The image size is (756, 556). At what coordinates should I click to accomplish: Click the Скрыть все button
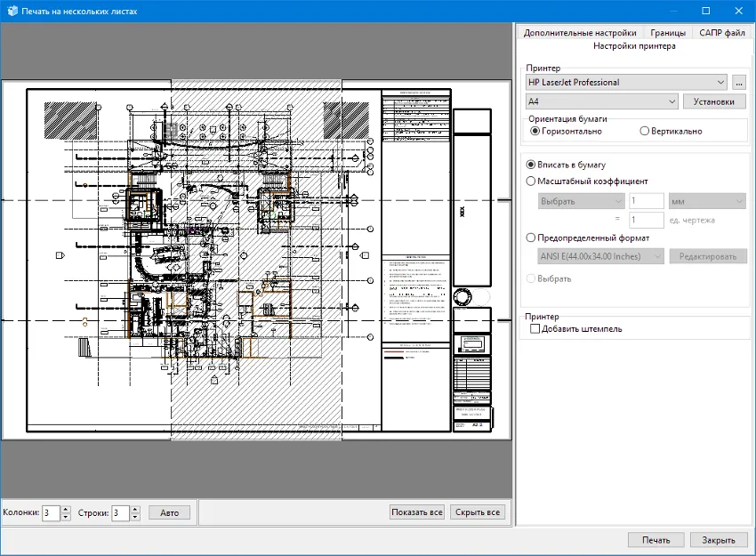tap(478, 512)
